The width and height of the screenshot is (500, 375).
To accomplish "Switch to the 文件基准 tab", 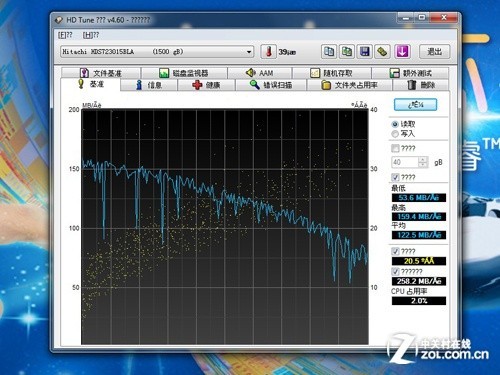I will 101,73.
